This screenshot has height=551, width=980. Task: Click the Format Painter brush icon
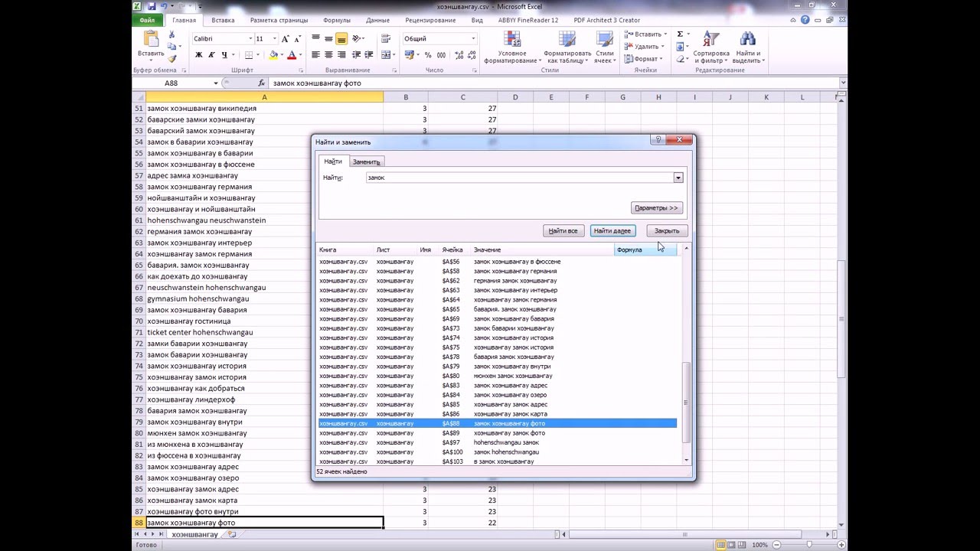pos(172,59)
